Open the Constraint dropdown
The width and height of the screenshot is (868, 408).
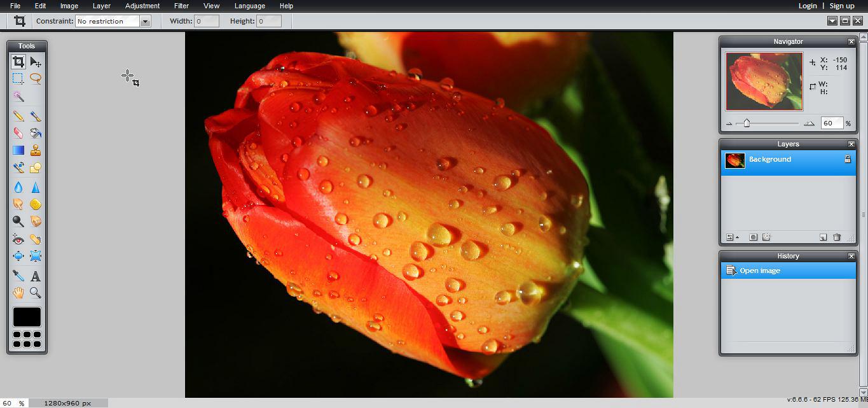[x=145, y=21]
